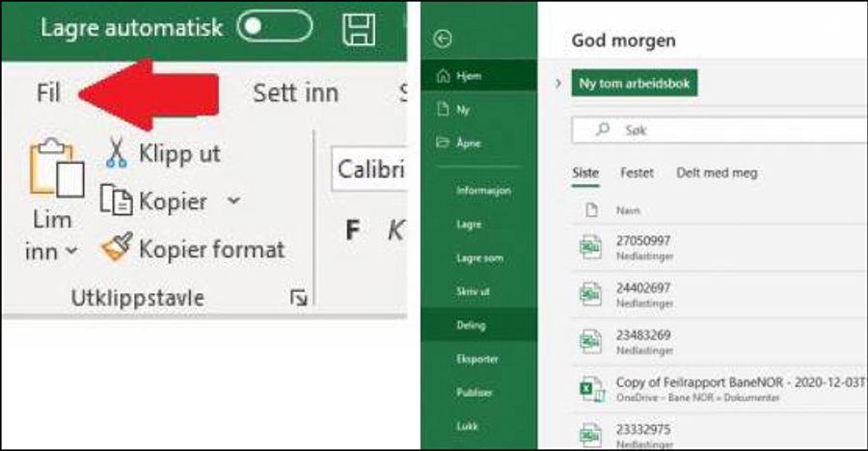This screenshot has width=868, height=451.
Task: Open the Fil menu tab
Action: [x=48, y=93]
